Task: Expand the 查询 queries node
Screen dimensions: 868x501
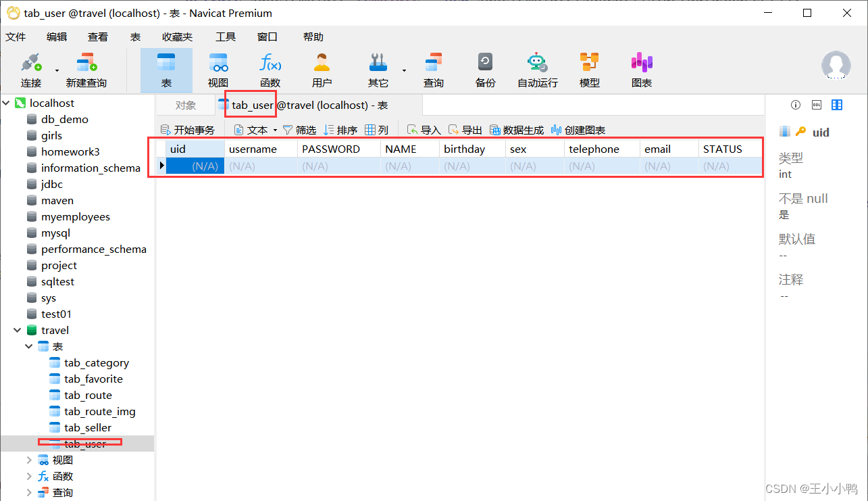Action: coord(28,492)
